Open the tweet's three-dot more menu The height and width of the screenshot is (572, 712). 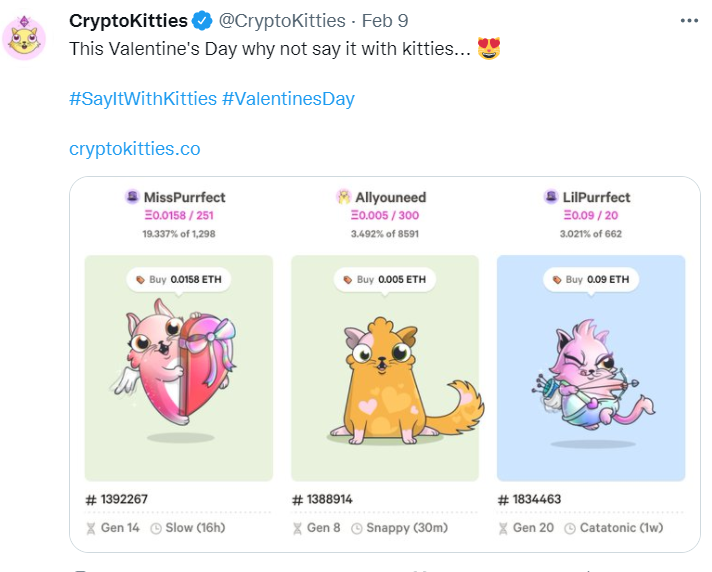(689, 20)
